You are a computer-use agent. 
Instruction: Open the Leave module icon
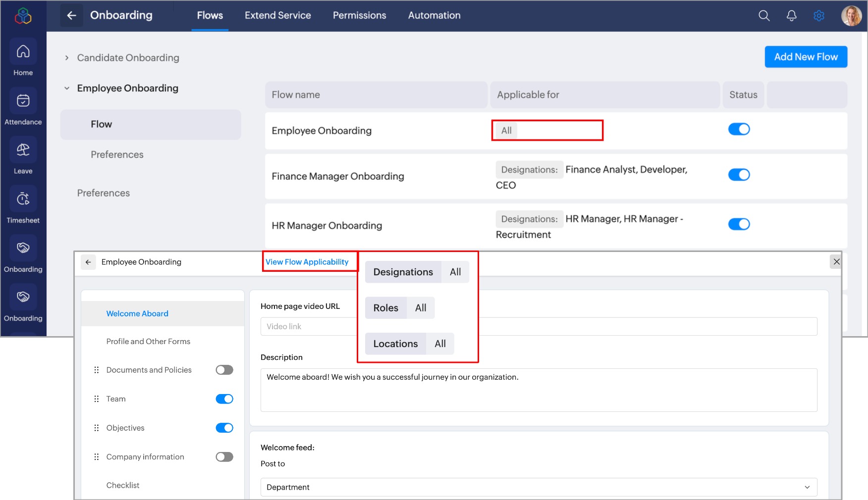tap(23, 150)
